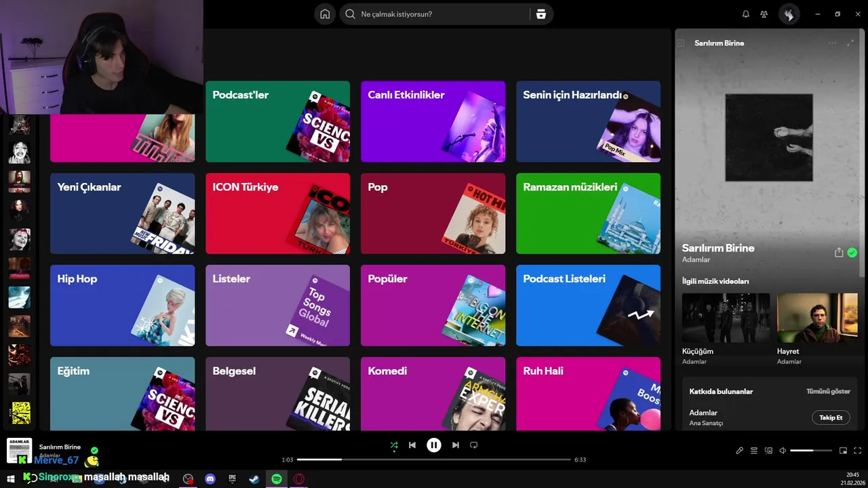The height and width of the screenshot is (488, 868).
Task: Skip to next track
Action: click(x=456, y=445)
